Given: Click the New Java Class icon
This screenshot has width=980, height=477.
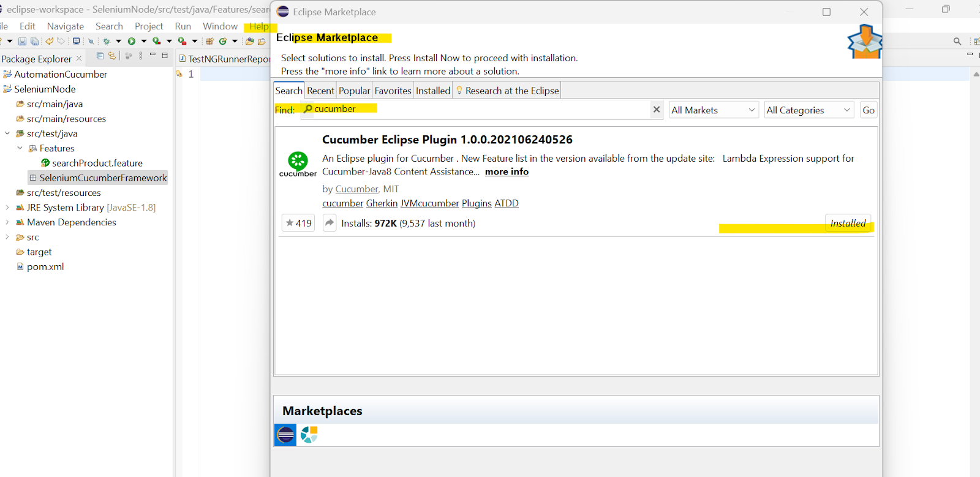Looking at the screenshot, I should point(223,41).
